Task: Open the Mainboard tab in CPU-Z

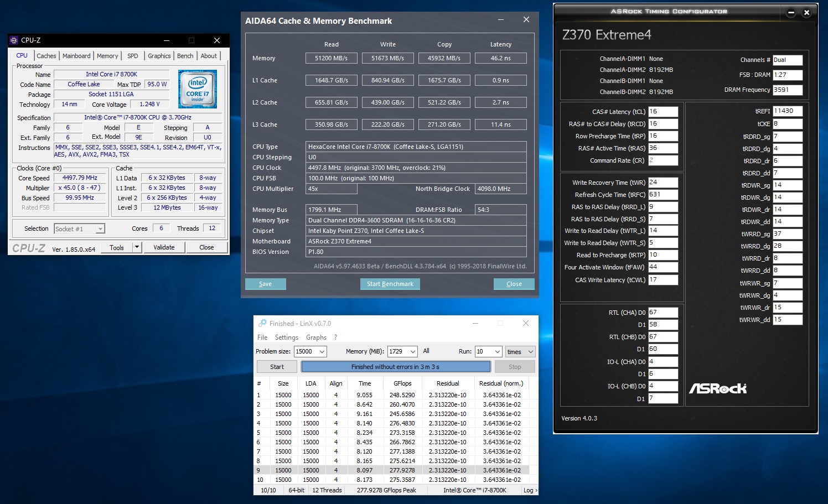Action: click(x=76, y=56)
